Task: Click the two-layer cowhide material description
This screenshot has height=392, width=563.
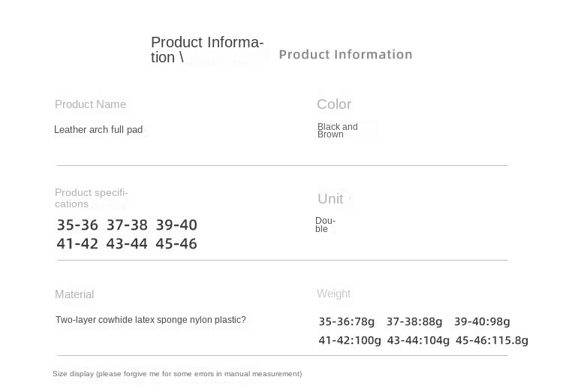Action: coord(150,320)
